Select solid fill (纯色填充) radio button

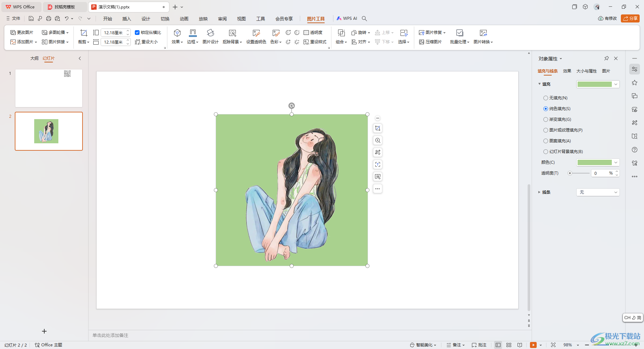pyautogui.click(x=546, y=109)
